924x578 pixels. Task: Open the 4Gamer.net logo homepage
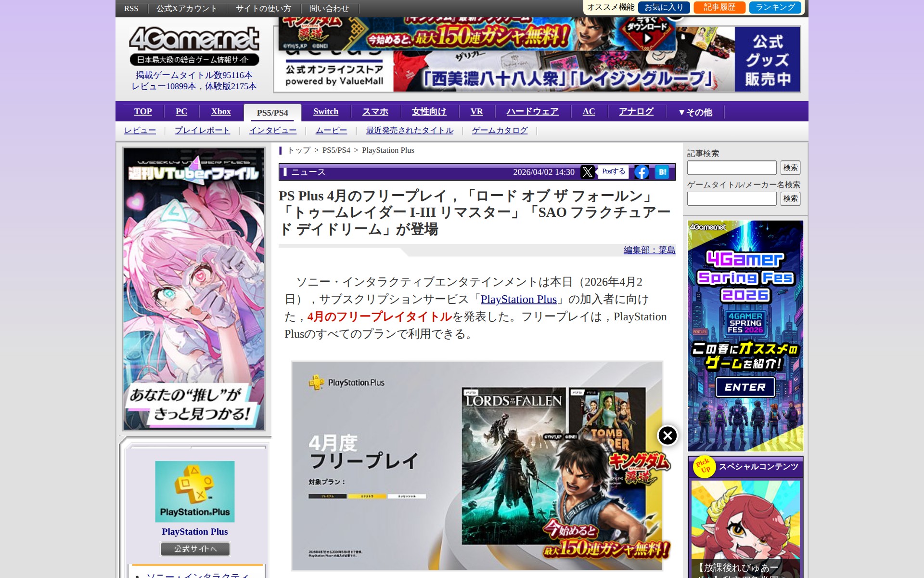[194, 46]
